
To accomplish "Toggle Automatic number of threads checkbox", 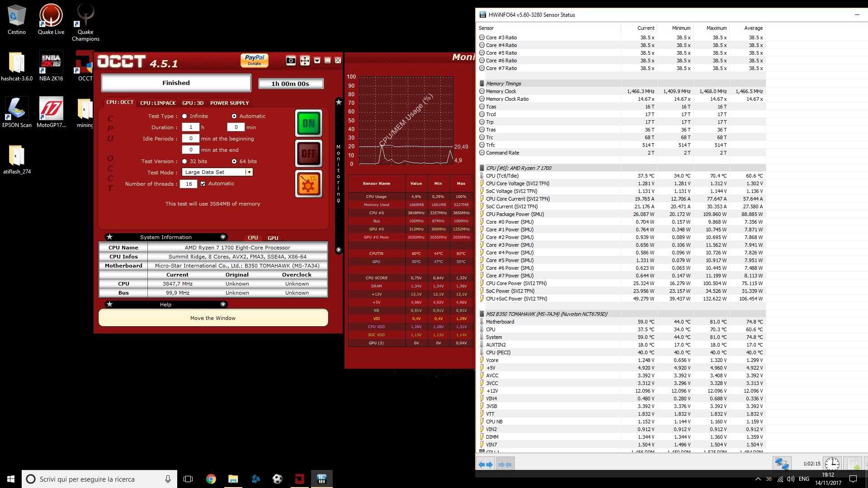I will [203, 184].
